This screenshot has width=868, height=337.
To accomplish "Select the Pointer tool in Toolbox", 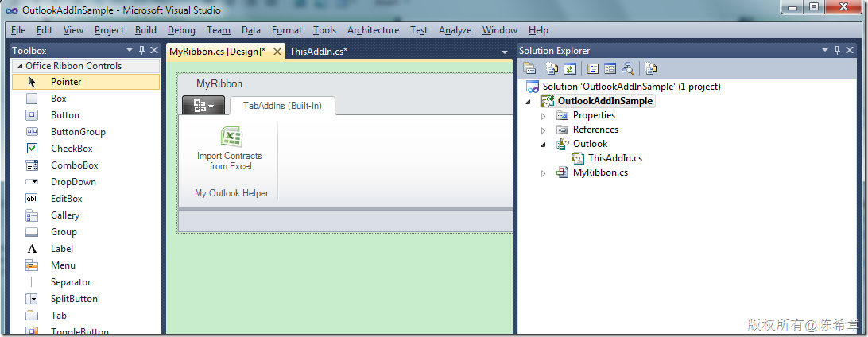I will point(85,82).
